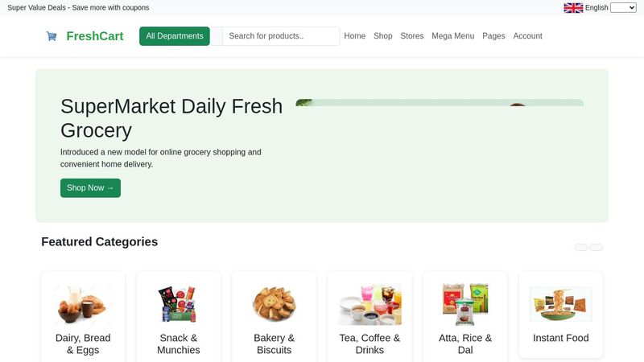The width and height of the screenshot is (644, 362).
Task: Choose the Tea, Coffee & Drinks category image
Action: point(369,304)
